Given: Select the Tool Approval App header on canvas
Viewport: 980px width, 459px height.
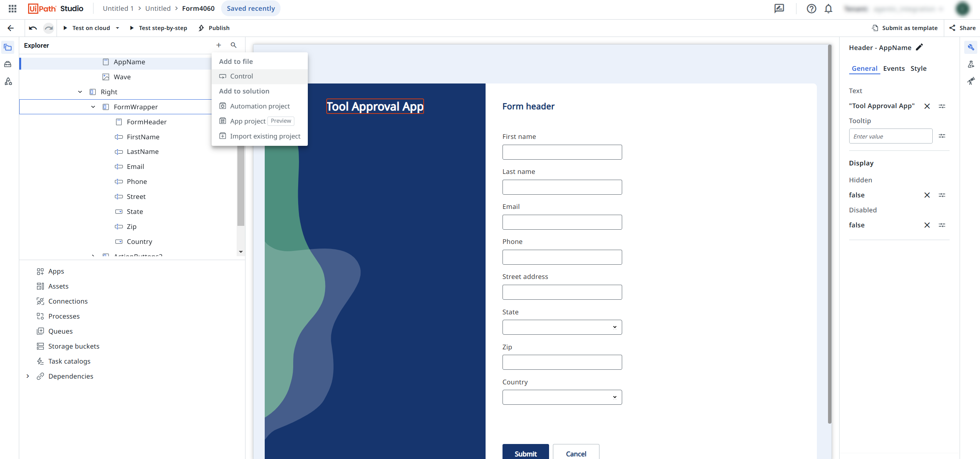Looking at the screenshot, I should pos(375,107).
